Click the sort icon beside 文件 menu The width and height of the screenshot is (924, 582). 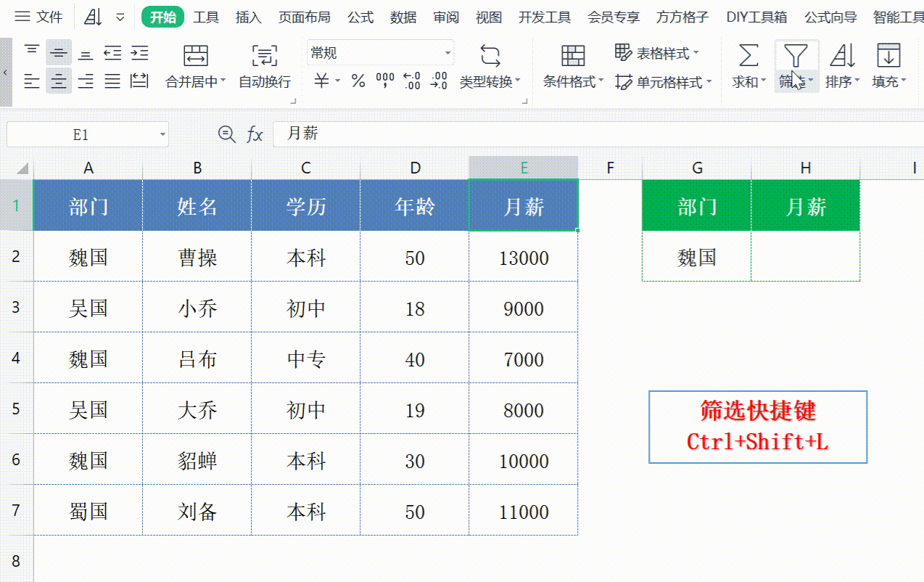(93, 17)
